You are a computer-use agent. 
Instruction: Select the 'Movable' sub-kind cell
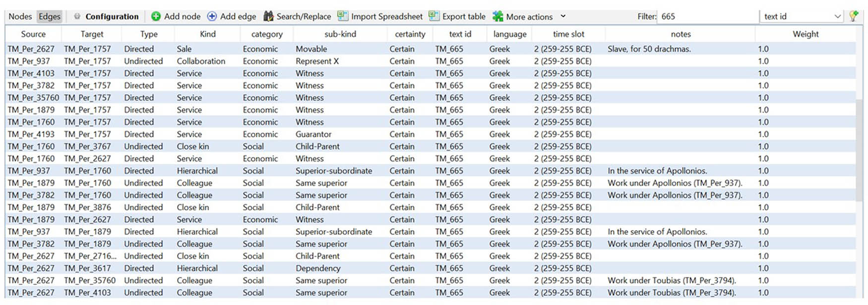click(x=311, y=49)
